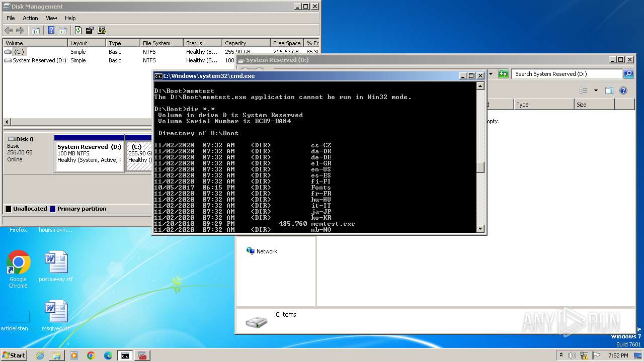Toggle the action pane icon in Disk Management toolbar
Viewport: 644px width, 362px height.
[63, 31]
